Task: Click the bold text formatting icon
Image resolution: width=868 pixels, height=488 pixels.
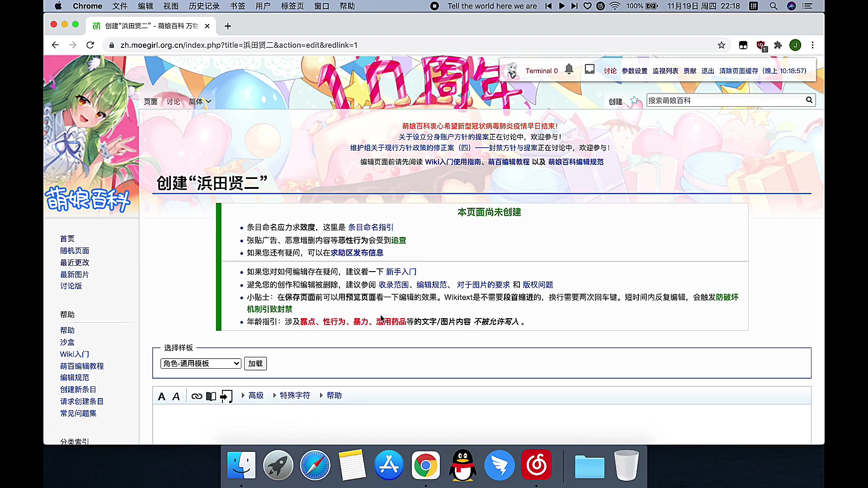Action: click(161, 395)
